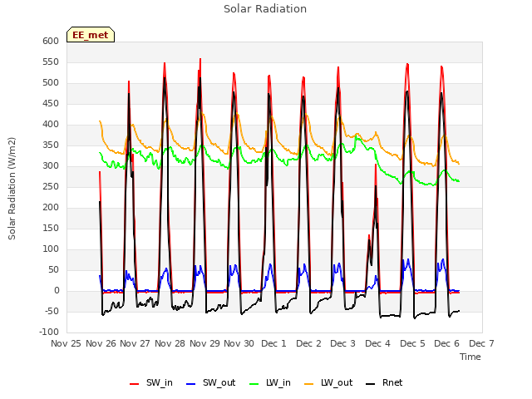Viewport: 532px width, 399px height.
Task: Click the Dec 2 x-axis tick
Action: (308, 343)
